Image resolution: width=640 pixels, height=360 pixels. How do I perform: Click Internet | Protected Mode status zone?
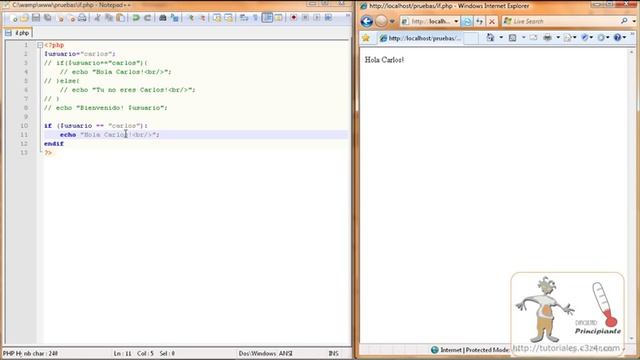tap(470, 350)
